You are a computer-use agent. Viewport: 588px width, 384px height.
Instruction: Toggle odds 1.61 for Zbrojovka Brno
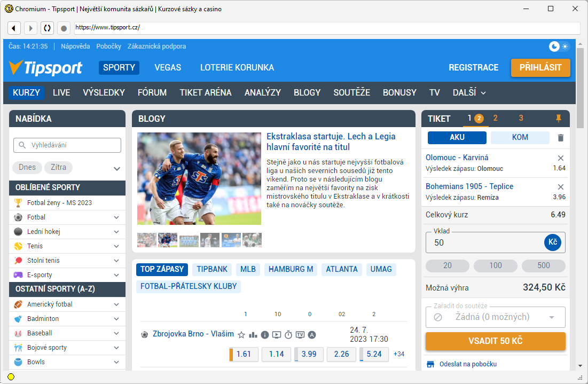click(244, 355)
